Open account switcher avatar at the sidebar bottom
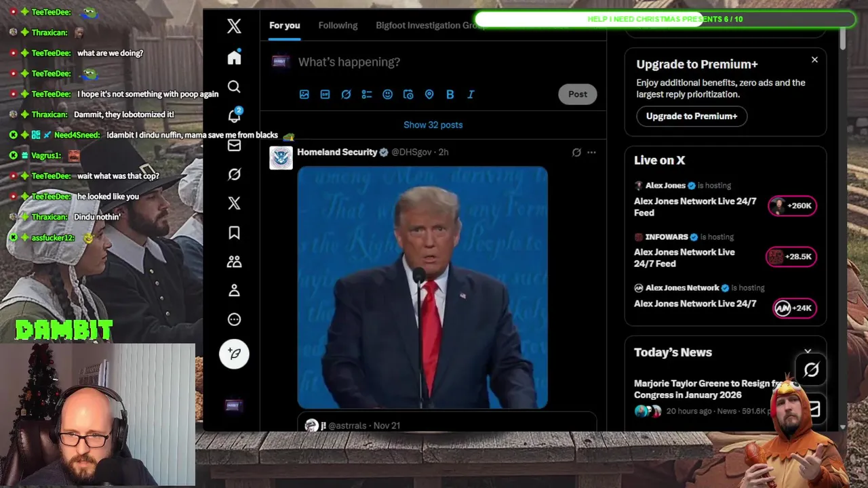Screen dimensions: 868x488 (x=233, y=405)
